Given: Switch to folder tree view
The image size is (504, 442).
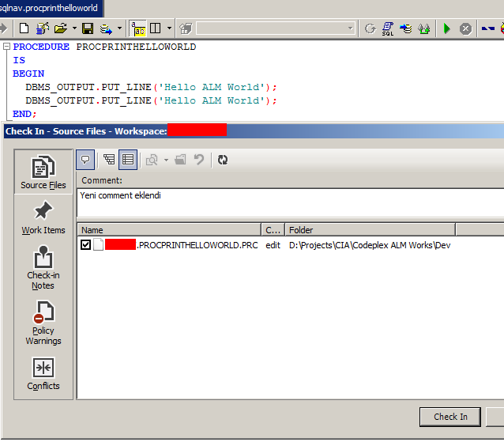Looking at the screenshot, I should (109, 160).
